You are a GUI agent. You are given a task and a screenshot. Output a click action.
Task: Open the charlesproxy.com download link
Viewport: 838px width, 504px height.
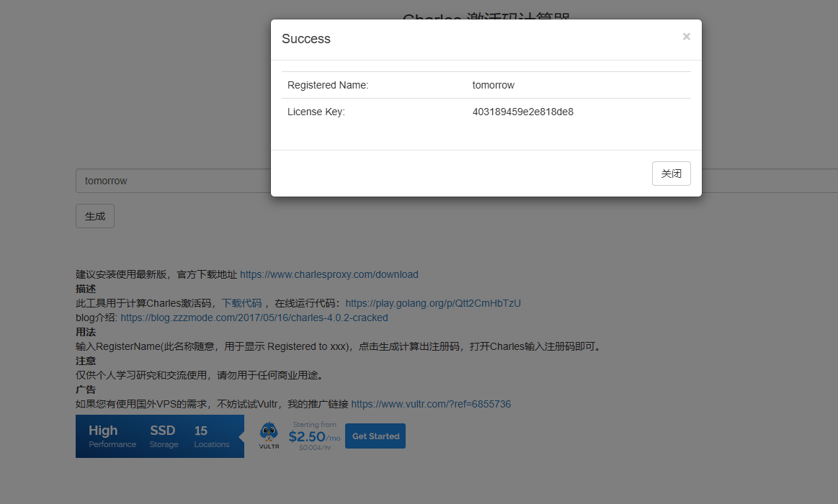point(329,274)
